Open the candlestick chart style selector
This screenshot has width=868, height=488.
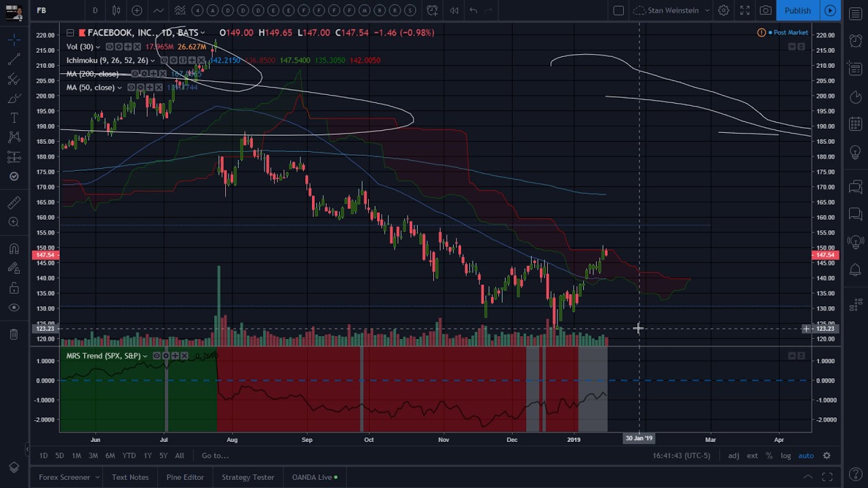click(117, 10)
